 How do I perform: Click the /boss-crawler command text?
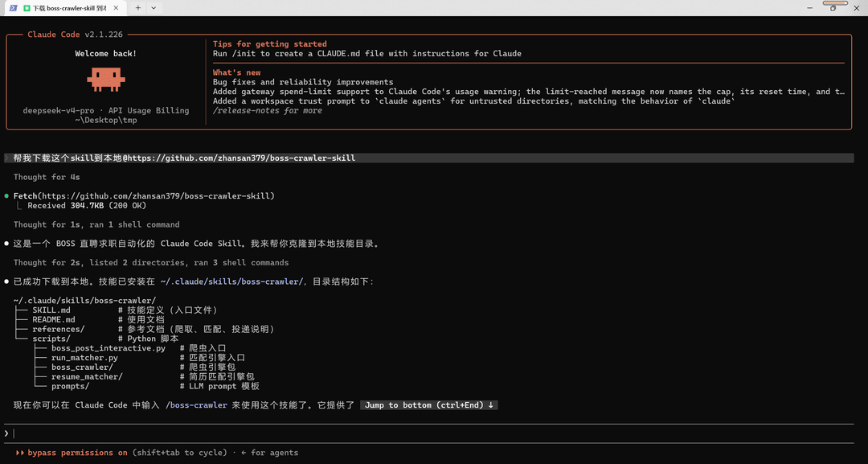tap(196, 405)
